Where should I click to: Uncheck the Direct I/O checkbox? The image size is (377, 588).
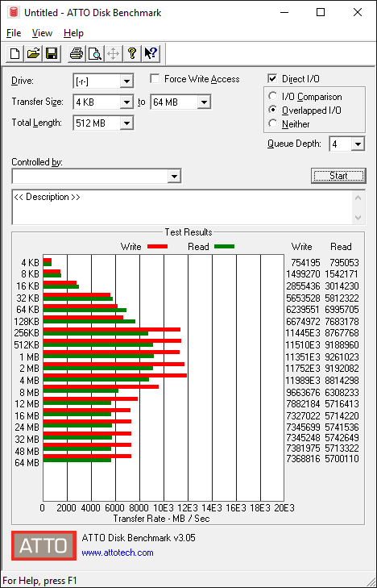point(272,79)
